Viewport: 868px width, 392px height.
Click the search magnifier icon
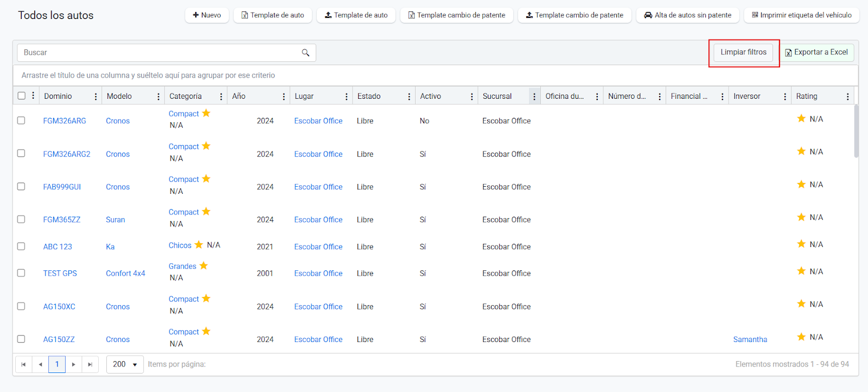coord(305,53)
